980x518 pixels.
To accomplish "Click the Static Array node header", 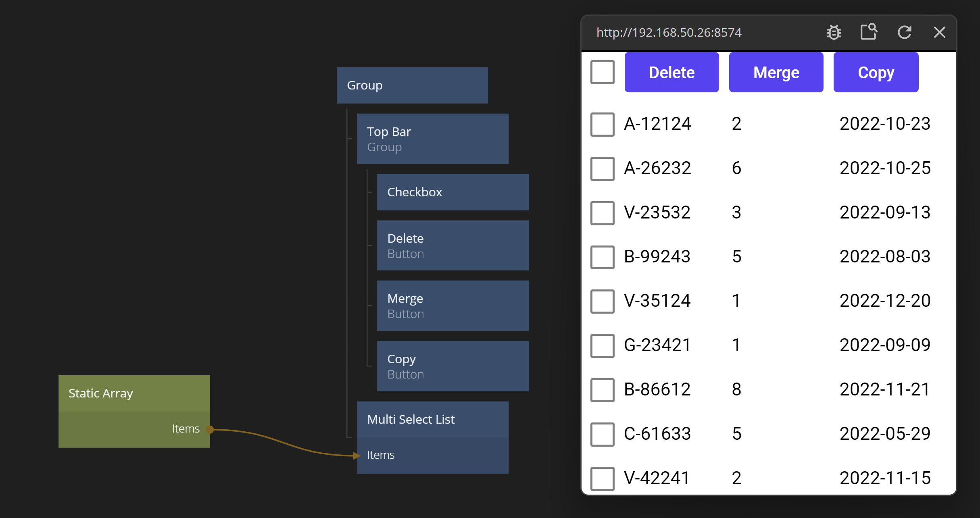I will click(x=133, y=393).
